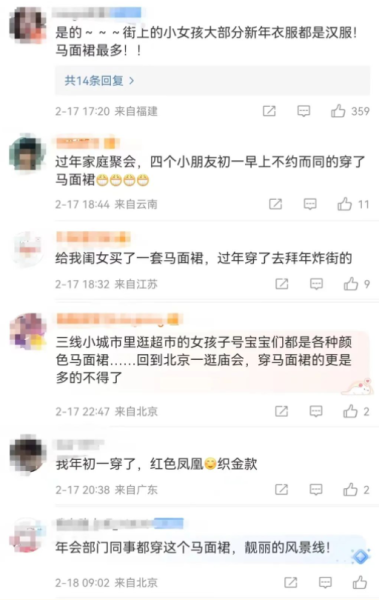Like the Fujian comment with 359 likes
This screenshot has width=379, height=600.
tap(338, 111)
